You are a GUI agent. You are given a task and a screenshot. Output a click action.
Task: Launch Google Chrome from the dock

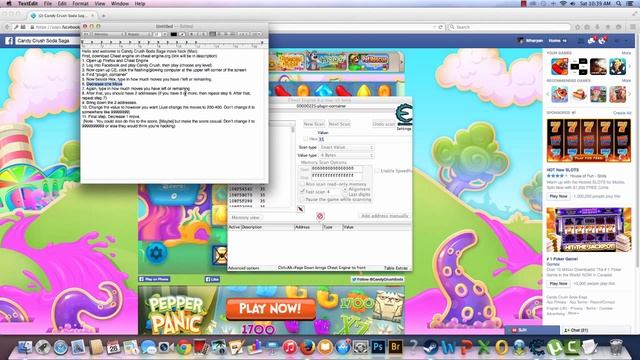pos(184,347)
